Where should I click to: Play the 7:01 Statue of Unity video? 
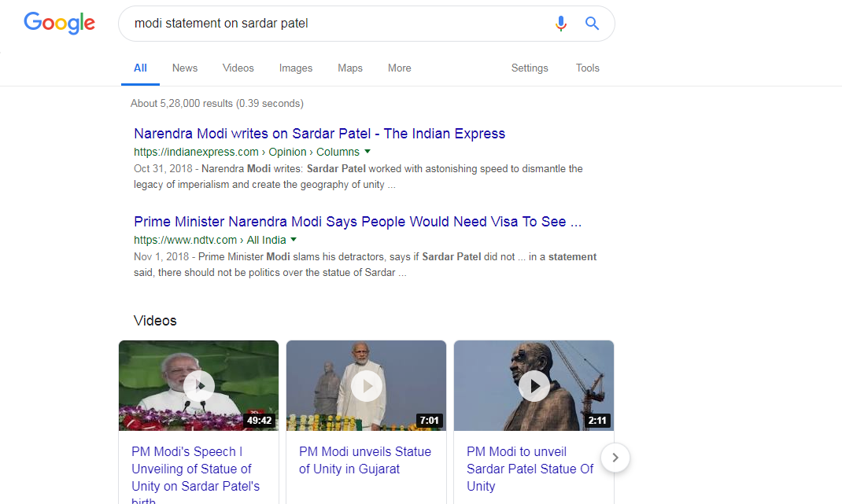pos(366,385)
